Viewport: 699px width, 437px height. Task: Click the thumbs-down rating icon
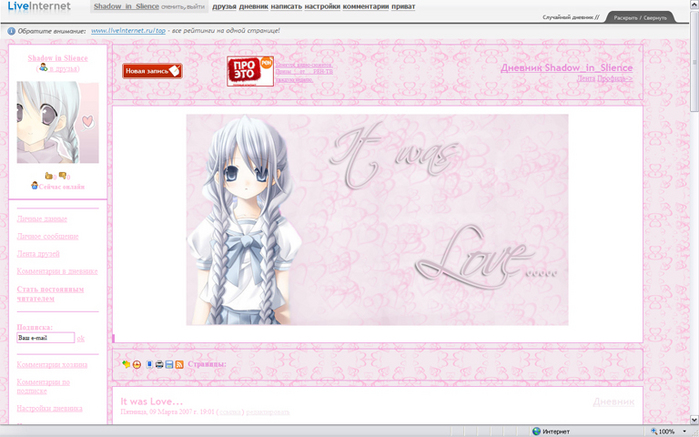pos(62,176)
